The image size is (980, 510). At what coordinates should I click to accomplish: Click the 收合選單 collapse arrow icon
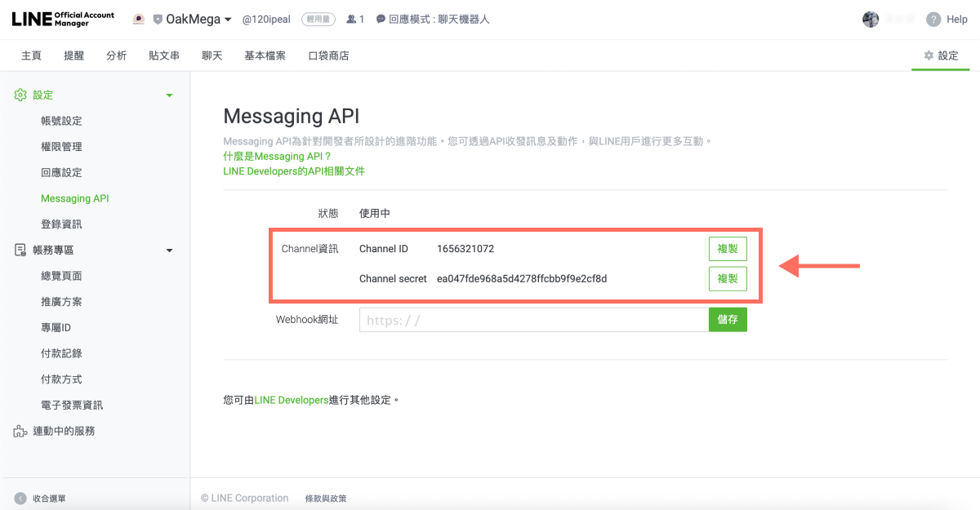click(20, 498)
